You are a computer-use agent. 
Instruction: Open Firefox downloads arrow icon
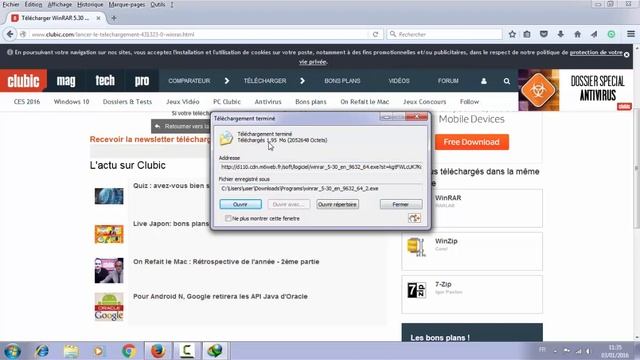point(560,34)
